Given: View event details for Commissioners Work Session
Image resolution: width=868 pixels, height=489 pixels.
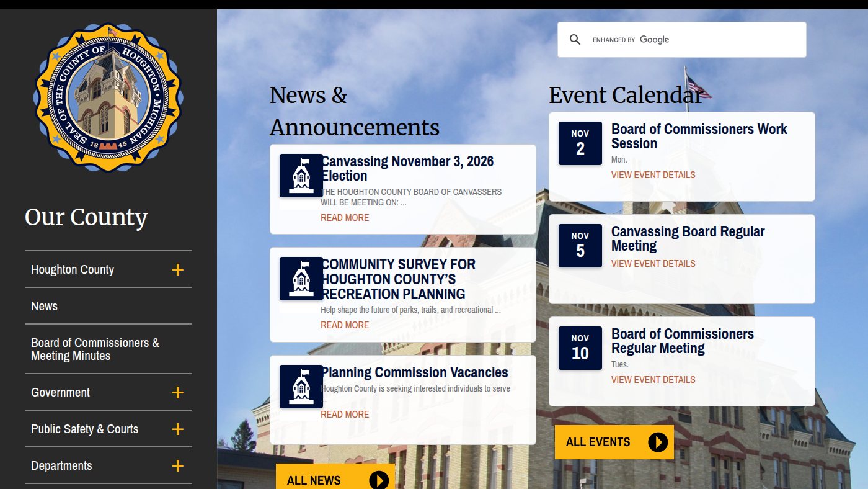Looking at the screenshot, I should [653, 175].
